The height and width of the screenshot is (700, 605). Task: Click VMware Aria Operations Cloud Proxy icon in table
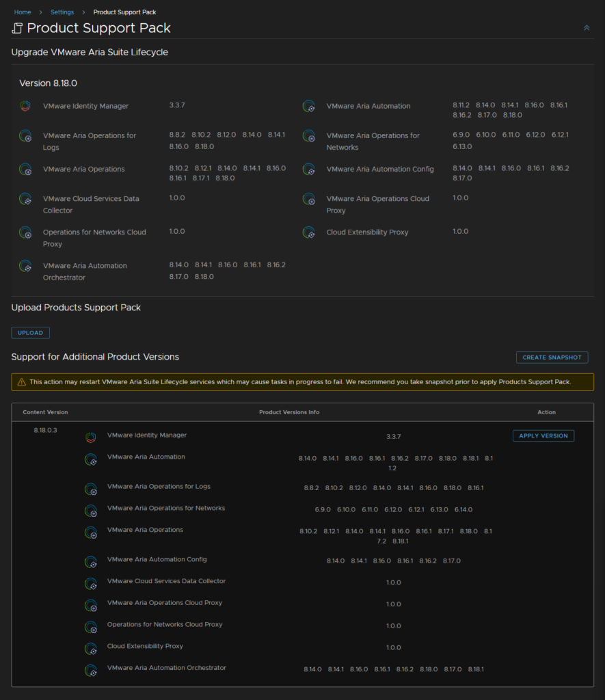91,606
